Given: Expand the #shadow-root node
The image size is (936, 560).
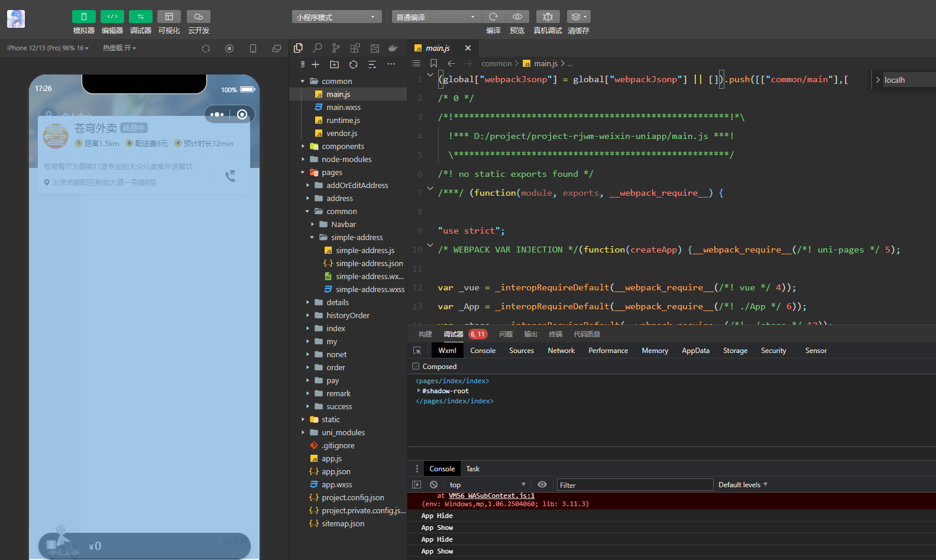Looking at the screenshot, I should point(419,391).
